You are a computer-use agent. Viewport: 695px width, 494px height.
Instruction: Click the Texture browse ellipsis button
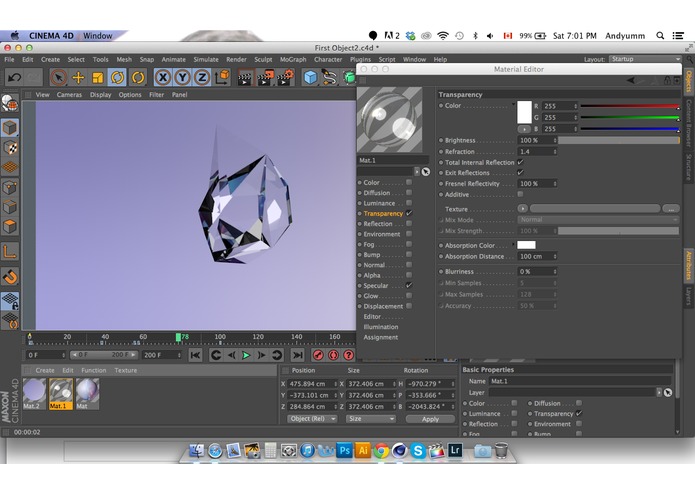(x=671, y=209)
